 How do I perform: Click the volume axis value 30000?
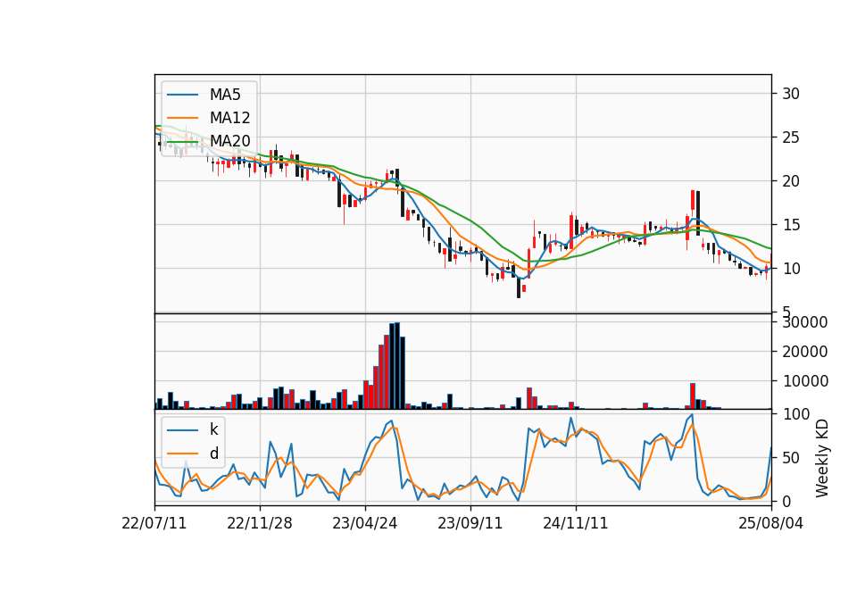click(805, 322)
